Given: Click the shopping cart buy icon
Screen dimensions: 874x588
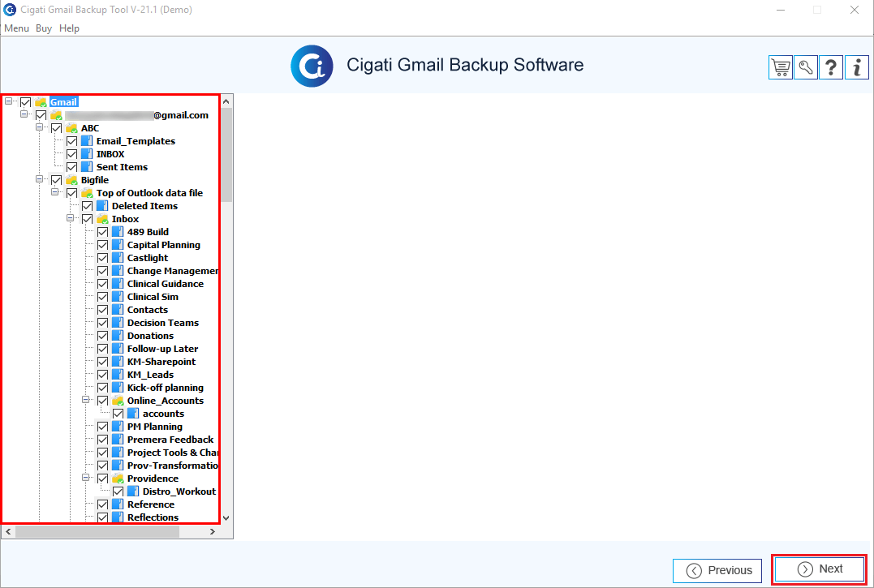Looking at the screenshot, I should pyautogui.click(x=781, y=68).
